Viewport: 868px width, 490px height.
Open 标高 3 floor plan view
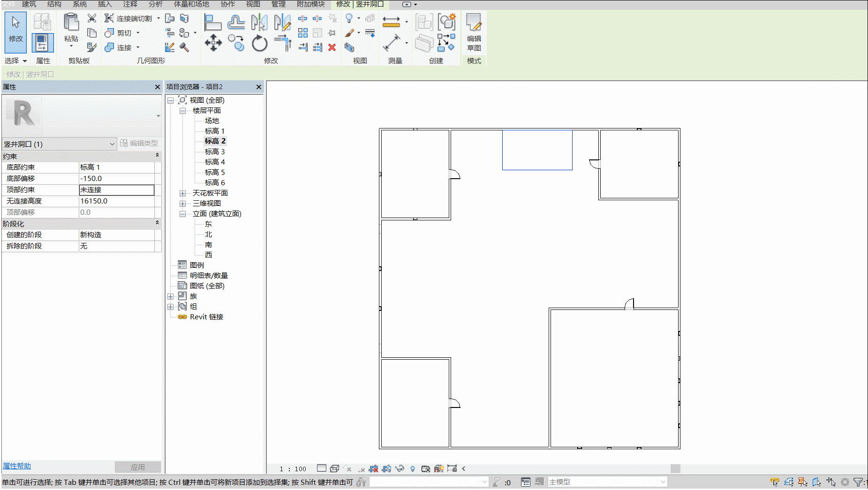tap(215, 151)
